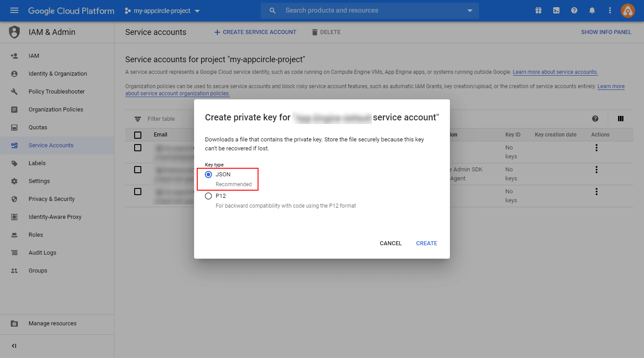644x358 pixels.
Task: Click the Roles hat icon
Action: [x=14, y=235]
